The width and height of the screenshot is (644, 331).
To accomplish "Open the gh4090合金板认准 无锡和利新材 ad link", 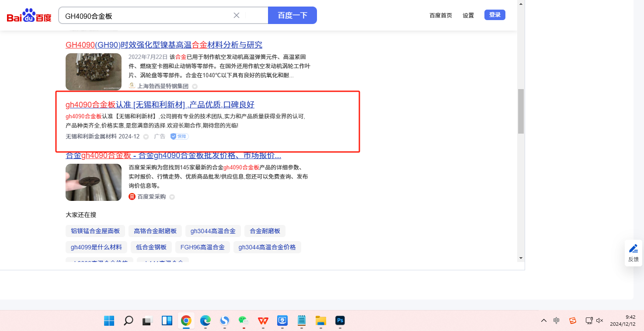I will (160, 105).
